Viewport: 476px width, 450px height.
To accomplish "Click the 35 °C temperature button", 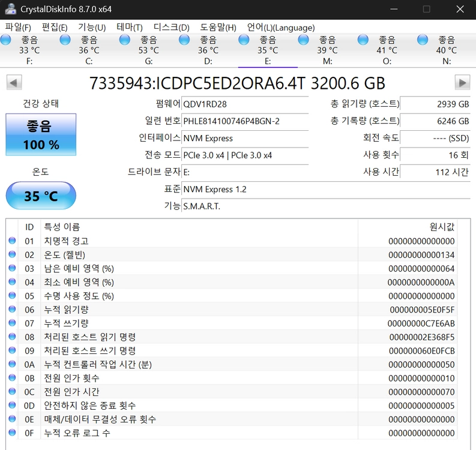I will pyautogui.click(x=41, y=196).
